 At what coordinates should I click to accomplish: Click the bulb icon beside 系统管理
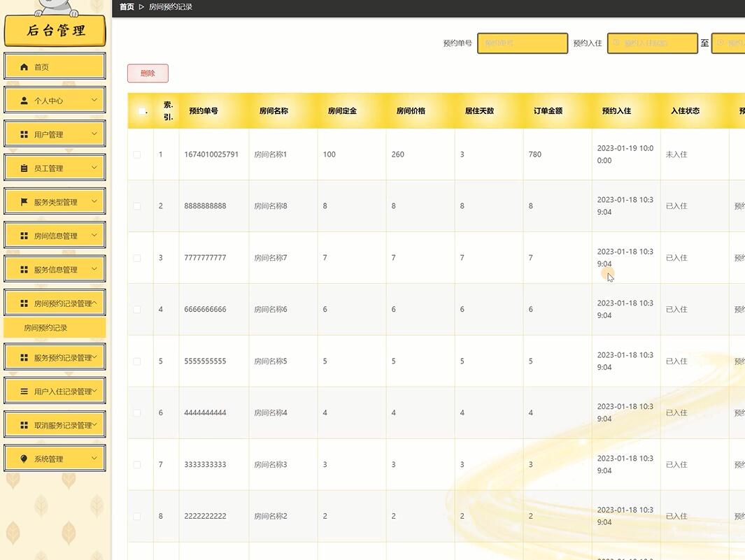(x=24, y=459)
